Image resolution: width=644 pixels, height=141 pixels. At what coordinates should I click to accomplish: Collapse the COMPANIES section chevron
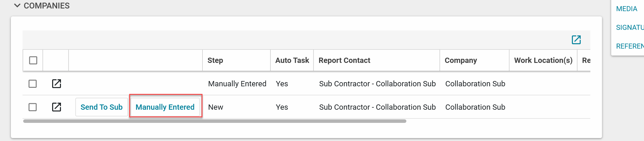[x=17, y=6]
